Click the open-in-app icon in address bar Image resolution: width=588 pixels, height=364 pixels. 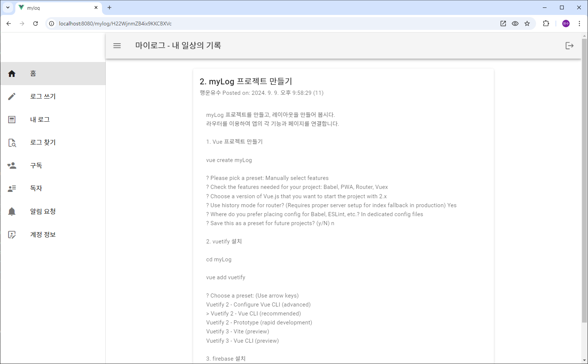pyautogui.click(x=503, y=24)
